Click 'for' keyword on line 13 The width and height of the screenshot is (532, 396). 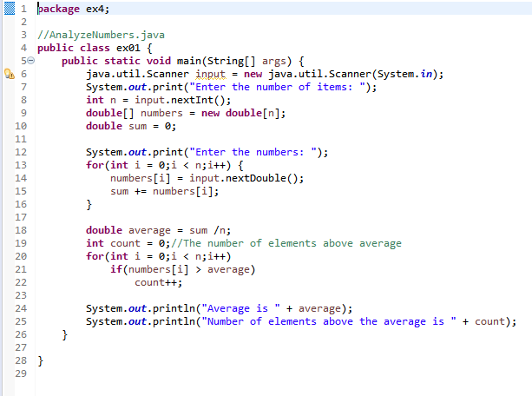(x=95, y=165)
